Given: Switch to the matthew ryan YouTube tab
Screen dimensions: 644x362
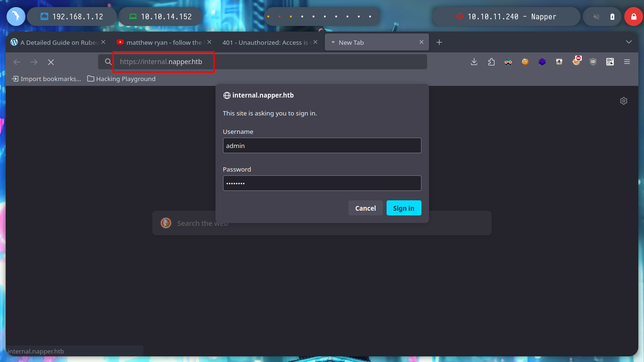Looking at the screenshot, I should point(164,42).
